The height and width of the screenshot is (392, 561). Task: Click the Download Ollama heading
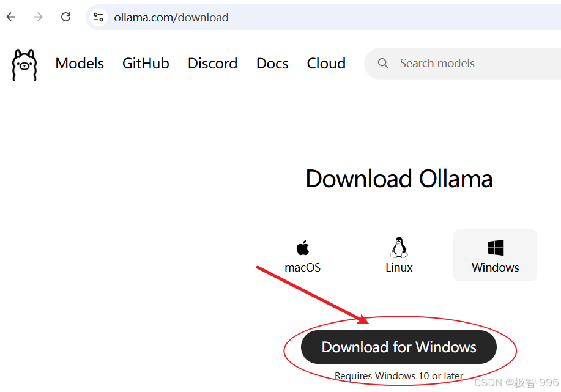tap(399, 179)
